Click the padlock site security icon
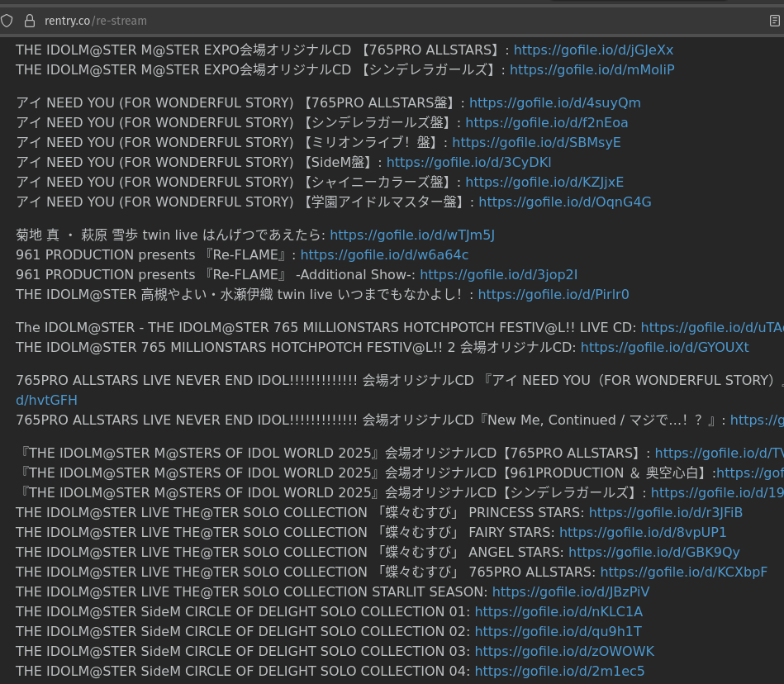The height and width of the screenshot is (684, 784). (30, 21)
